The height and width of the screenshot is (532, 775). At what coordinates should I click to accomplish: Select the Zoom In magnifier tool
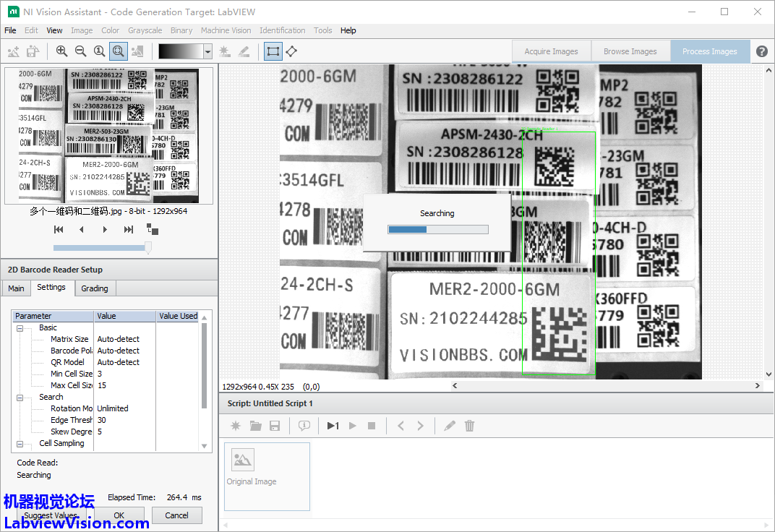point(61,51)
